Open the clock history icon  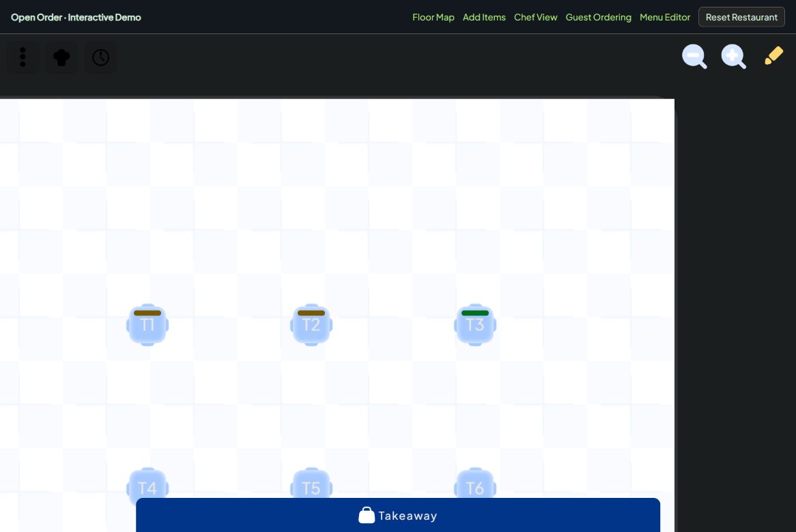[100, 57]
